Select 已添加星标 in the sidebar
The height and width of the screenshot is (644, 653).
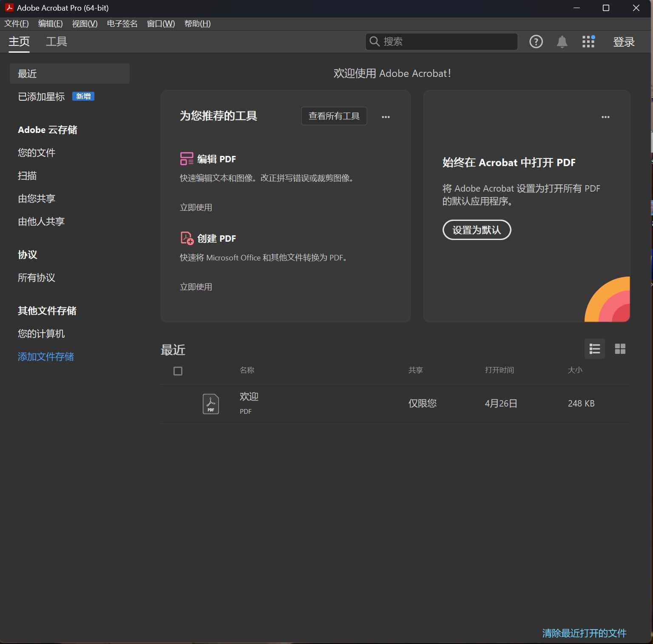41,97
